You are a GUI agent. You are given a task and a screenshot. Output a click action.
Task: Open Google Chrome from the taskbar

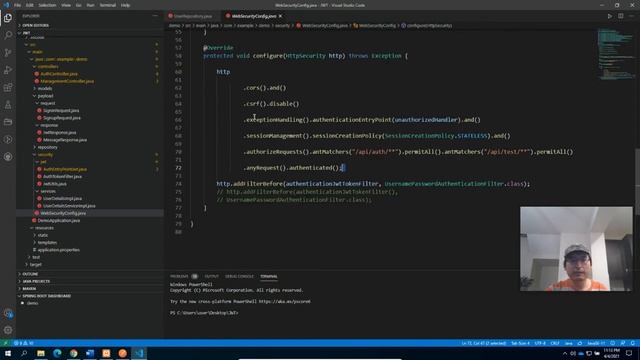point(73,353)
